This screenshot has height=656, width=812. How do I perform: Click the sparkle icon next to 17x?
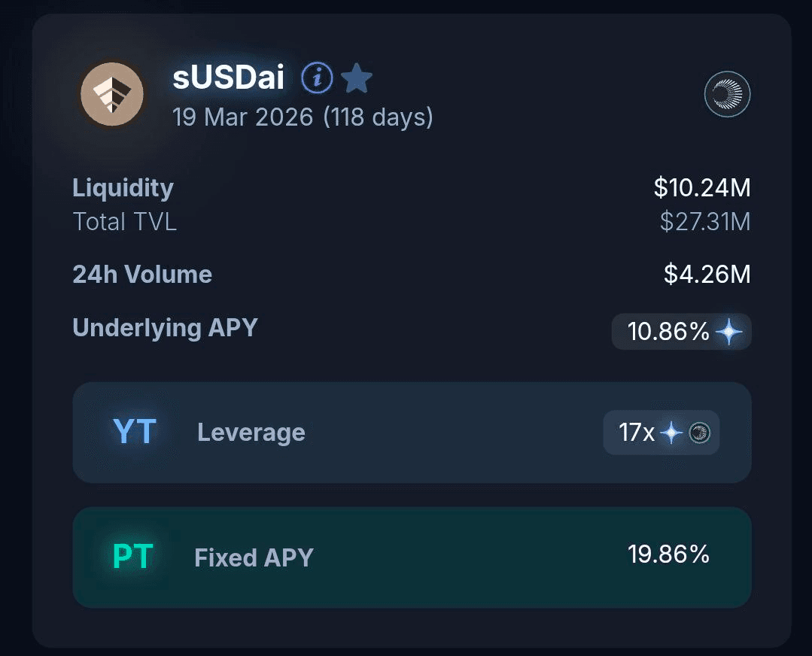[x=671, y=433]
